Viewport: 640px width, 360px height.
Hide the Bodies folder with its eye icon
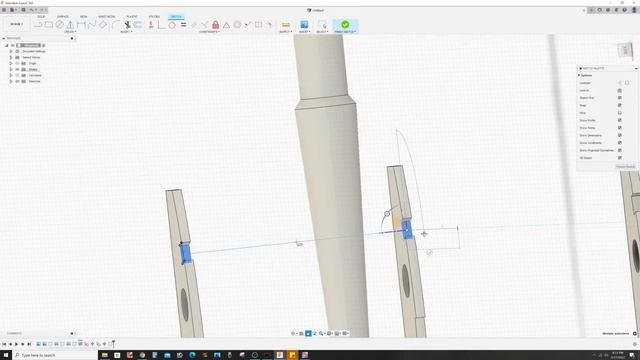[x=17, y=69]
